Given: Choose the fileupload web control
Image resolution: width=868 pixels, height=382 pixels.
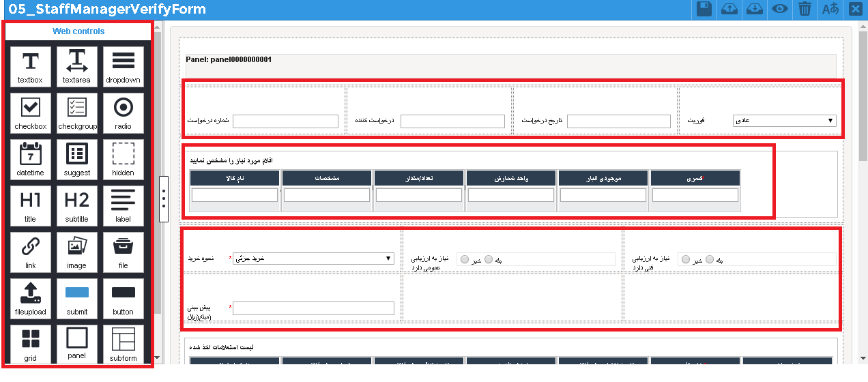Looking at the screenshot, I should pyautogui.click(x=30, y=298).
